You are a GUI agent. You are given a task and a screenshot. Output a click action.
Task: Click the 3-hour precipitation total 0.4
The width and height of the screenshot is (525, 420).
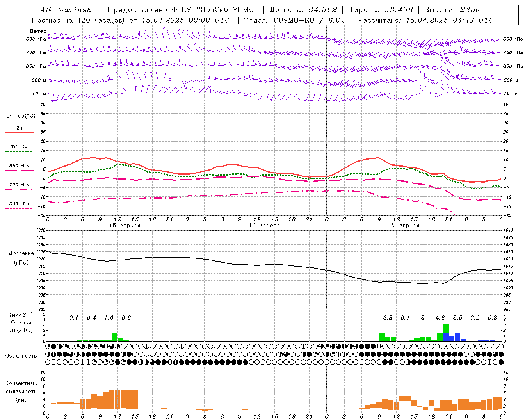pyautogui.click(x=91, y=318)
